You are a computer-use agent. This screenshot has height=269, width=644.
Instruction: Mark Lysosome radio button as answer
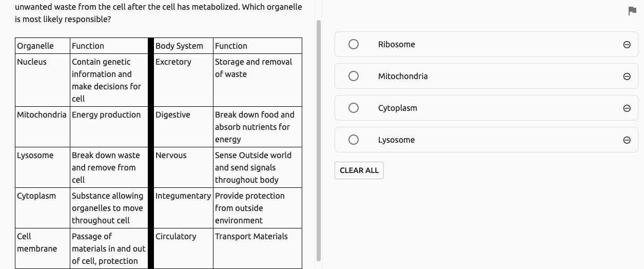click(x=354, y=140)
